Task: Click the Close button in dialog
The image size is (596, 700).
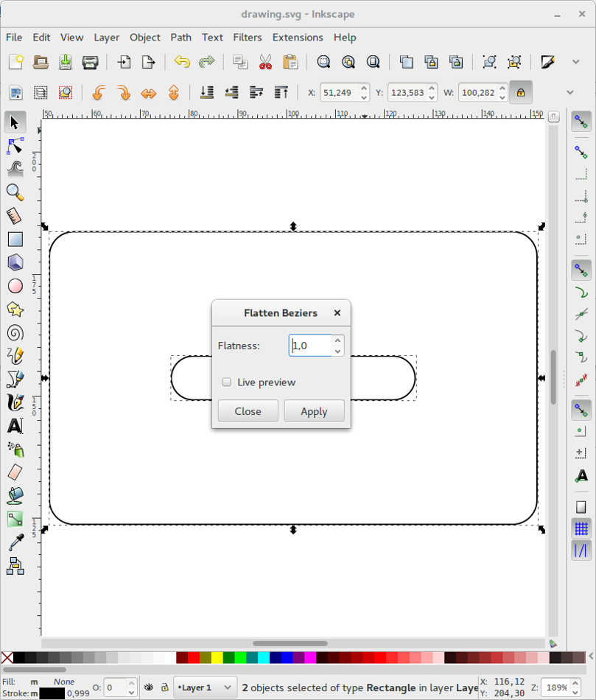Action: click(248, 411)
